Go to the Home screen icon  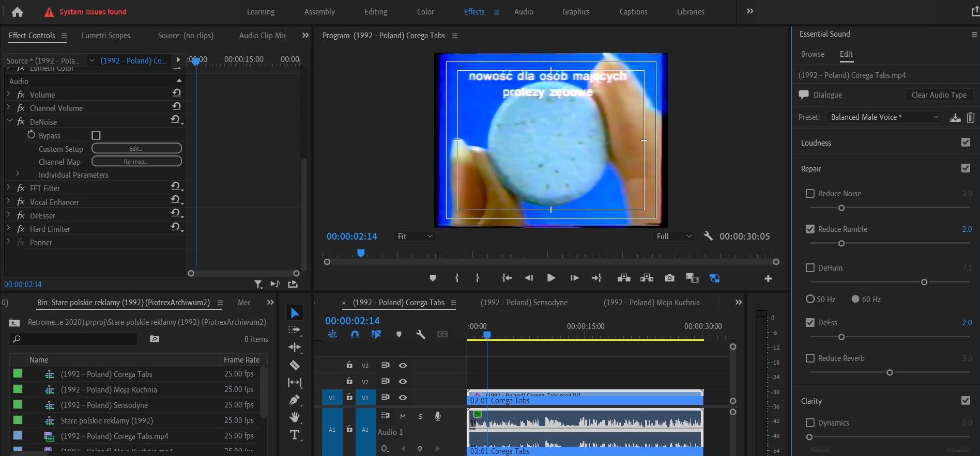(17, 12)
